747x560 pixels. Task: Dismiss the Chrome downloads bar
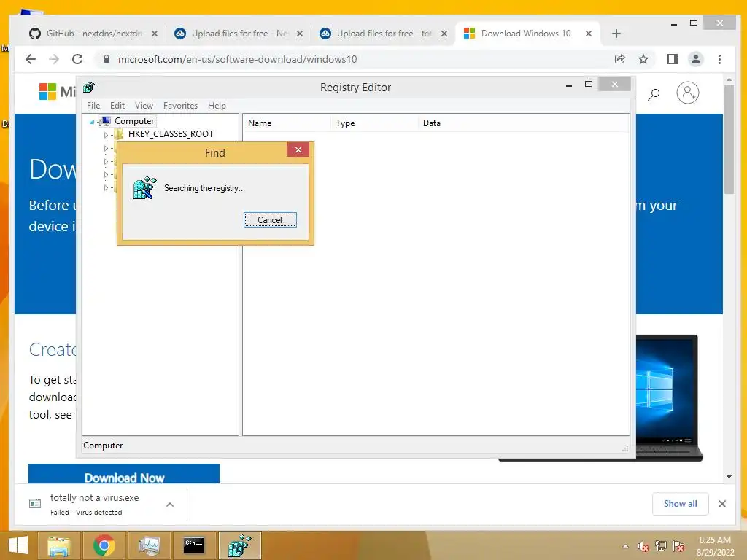click(x=721, y=504)
